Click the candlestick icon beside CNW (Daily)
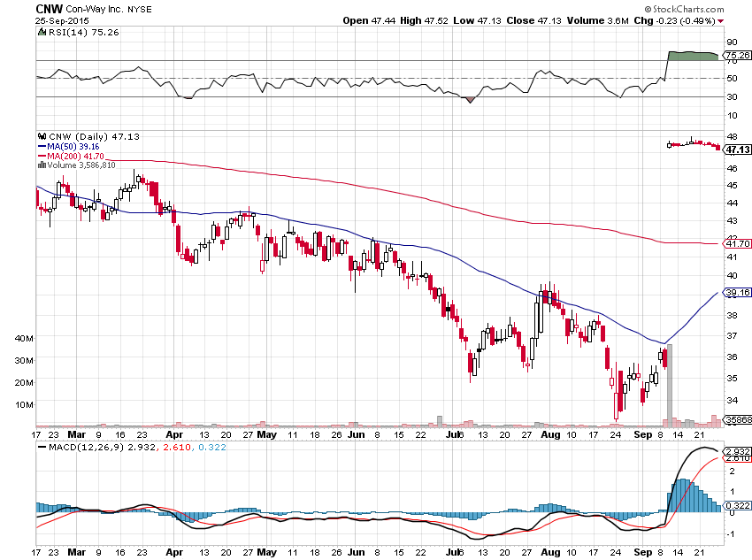Screen dimensions: 752x560 click(x=42, y=136)
